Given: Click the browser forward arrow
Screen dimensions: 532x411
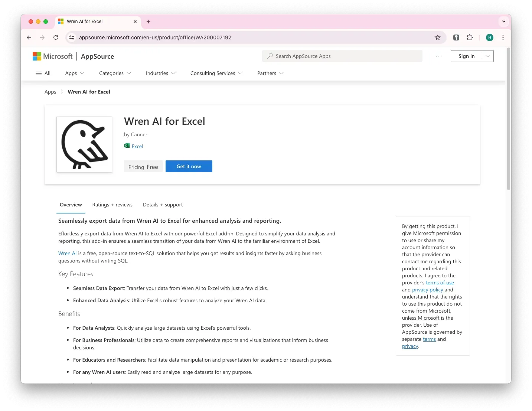Looking at the screenshot, I should tap(42, 37).
